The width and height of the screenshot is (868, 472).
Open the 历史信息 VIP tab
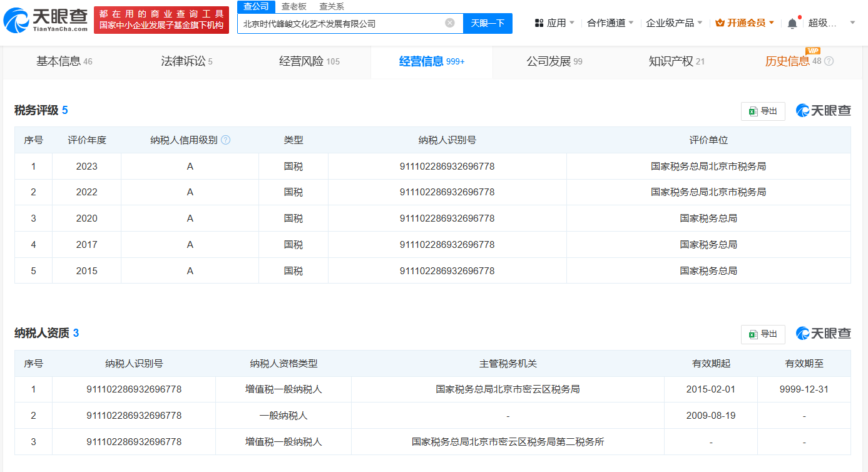tap(793, 61)
